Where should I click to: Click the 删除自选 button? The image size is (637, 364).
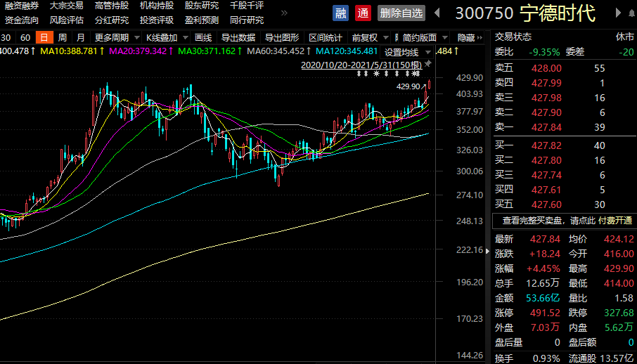click(401, 13)
